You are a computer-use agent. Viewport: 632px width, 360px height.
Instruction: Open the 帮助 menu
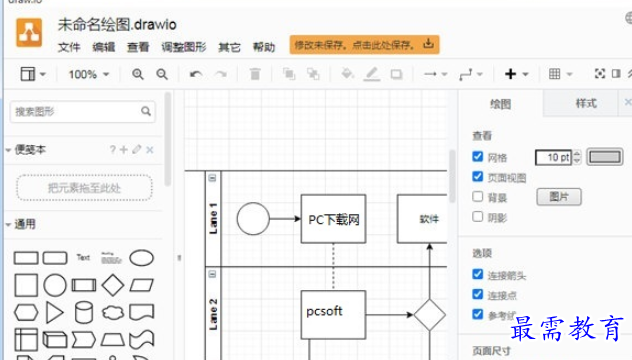tap(264, 47)
